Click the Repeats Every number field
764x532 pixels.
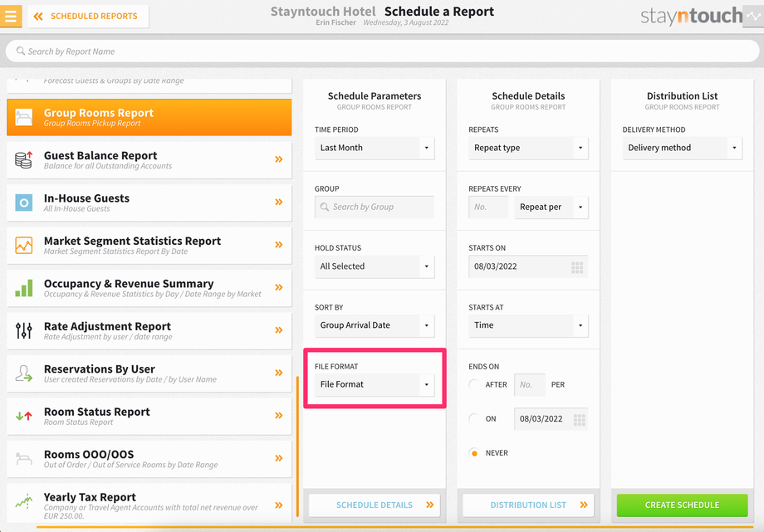[x=488, y=207]
